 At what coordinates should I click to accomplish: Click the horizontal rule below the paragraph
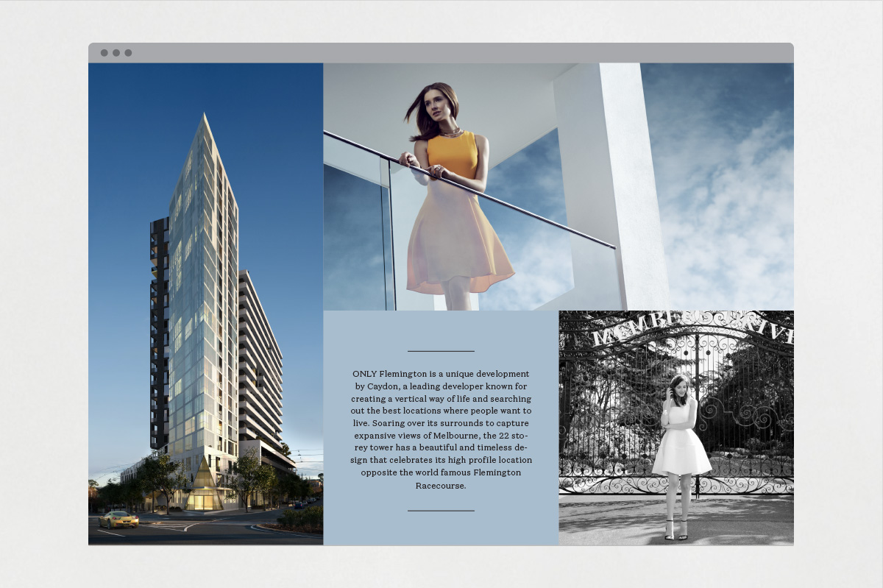click(441, 510)
